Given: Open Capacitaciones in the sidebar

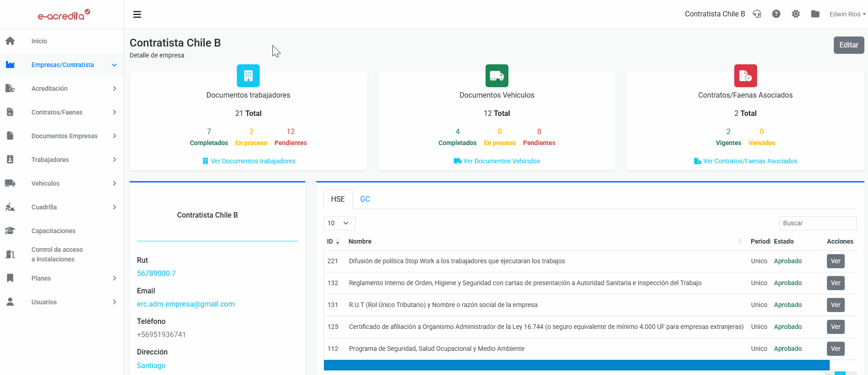Looking at the screenshot, I should click(x=53, y=231).
